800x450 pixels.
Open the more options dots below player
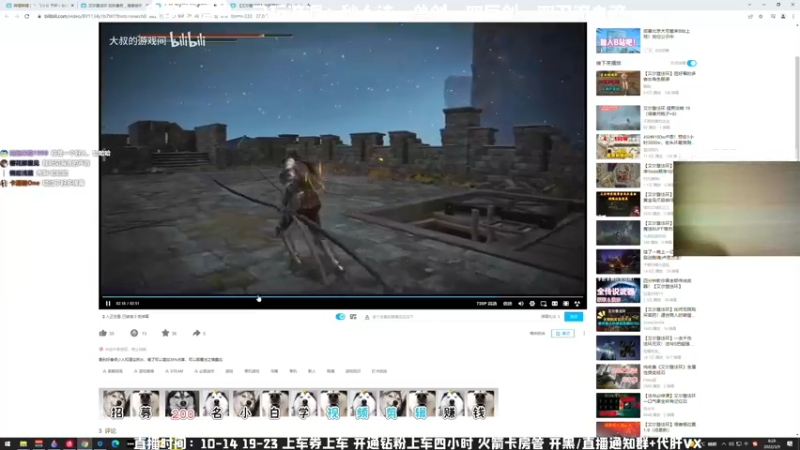click(584, 333)
